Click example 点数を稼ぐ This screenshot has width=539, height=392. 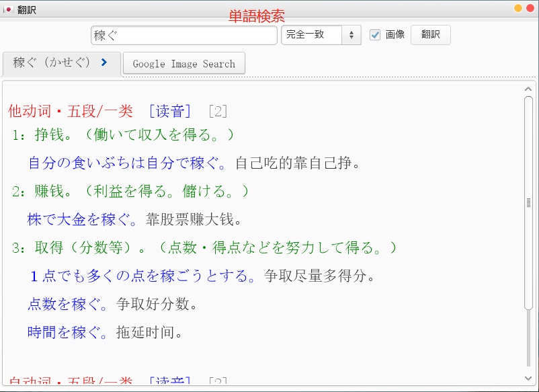coord(67,304)
